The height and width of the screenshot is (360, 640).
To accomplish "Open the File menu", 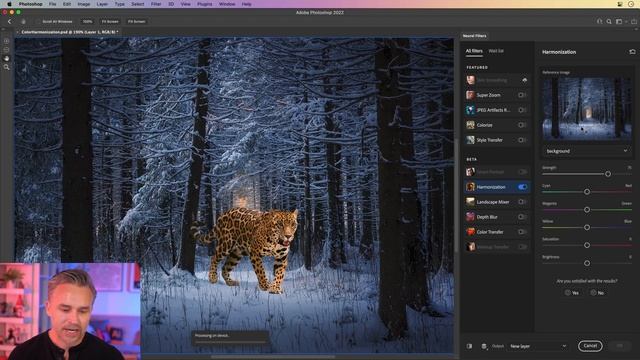I will 53,4.
